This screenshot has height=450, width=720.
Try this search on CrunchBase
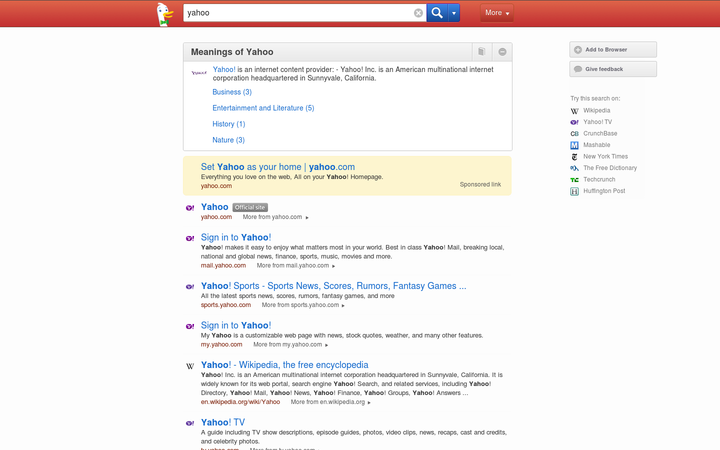pyautogui.click(x=600, y=134)
